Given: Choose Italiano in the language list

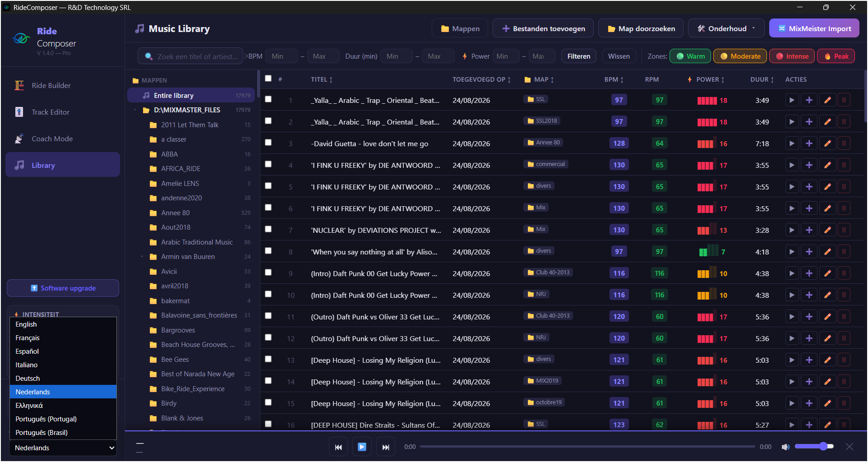Looking at the screenshot, I should 63,365.
